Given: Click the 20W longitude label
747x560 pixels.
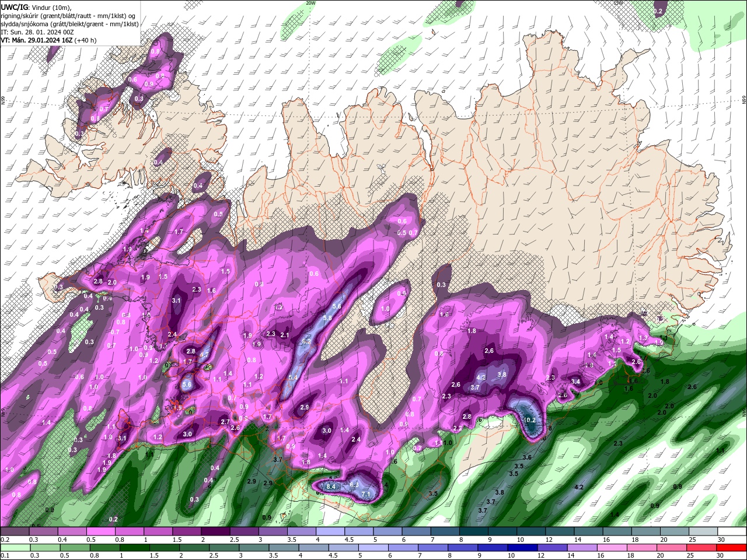Looking at the screenshot, I should (310, 3).
